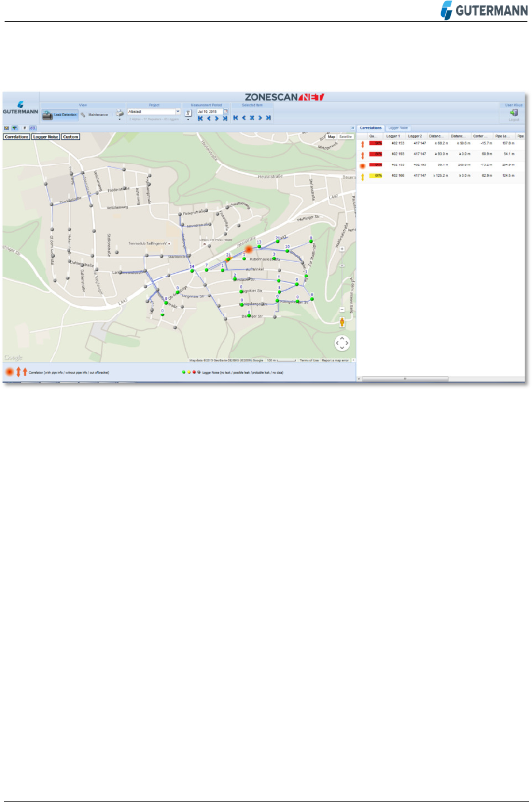The image size is (532, 802).
Task: Click the red quality bar in first row
Action: (x=376, y=143)
